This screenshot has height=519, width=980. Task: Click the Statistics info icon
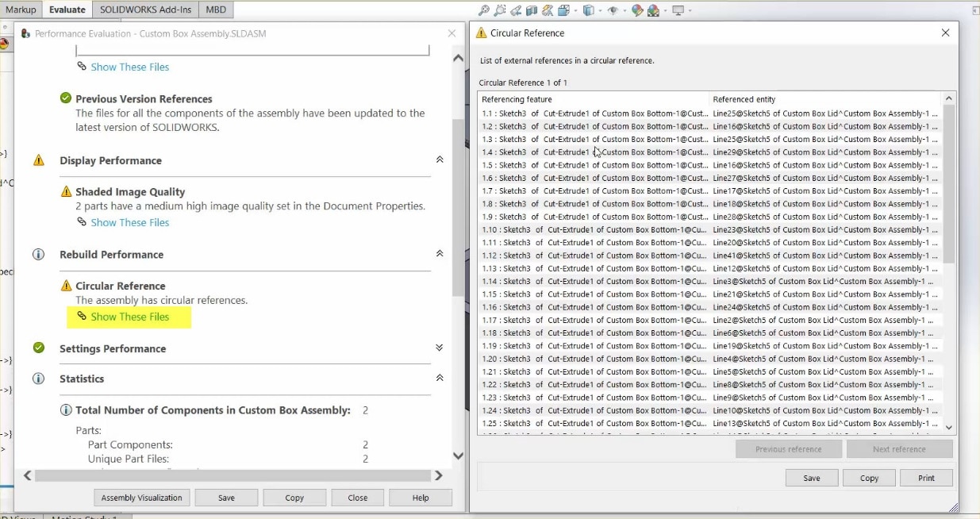(38, 379)
